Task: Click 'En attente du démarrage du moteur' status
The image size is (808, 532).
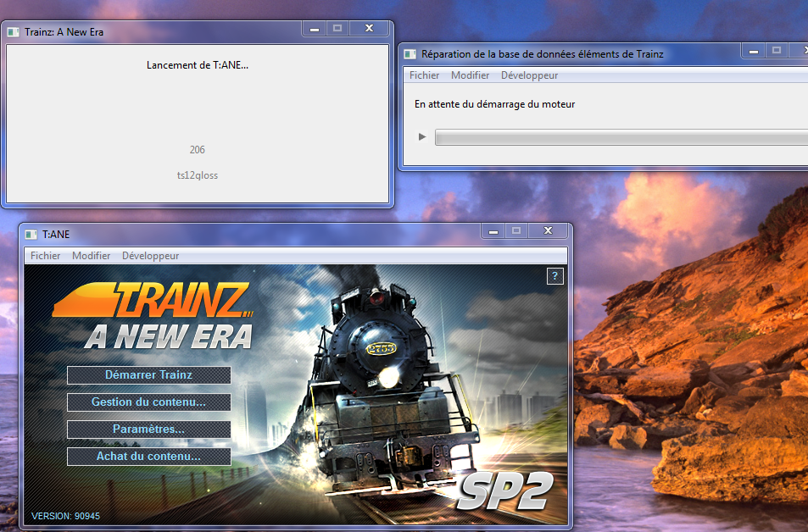Action: point(494,104)
